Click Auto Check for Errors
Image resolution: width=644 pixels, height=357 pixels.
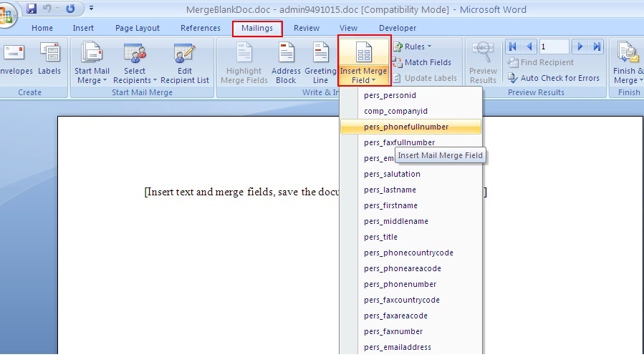[553, 78]
